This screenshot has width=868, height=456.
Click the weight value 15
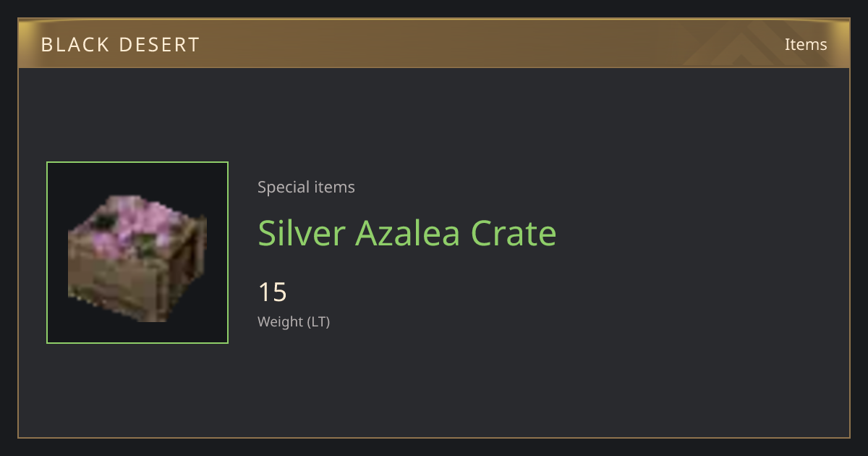coord(273,292)
